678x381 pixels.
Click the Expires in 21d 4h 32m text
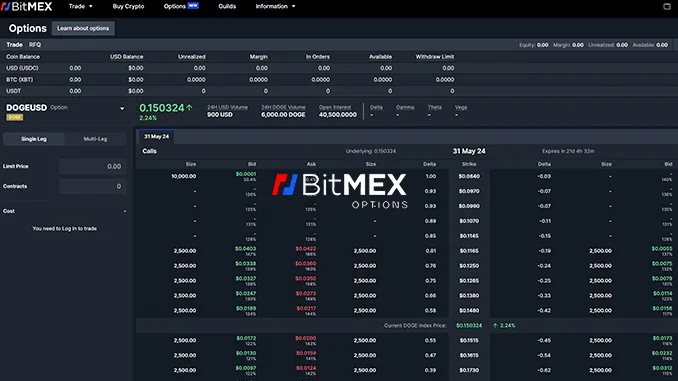tap(568, 151)
